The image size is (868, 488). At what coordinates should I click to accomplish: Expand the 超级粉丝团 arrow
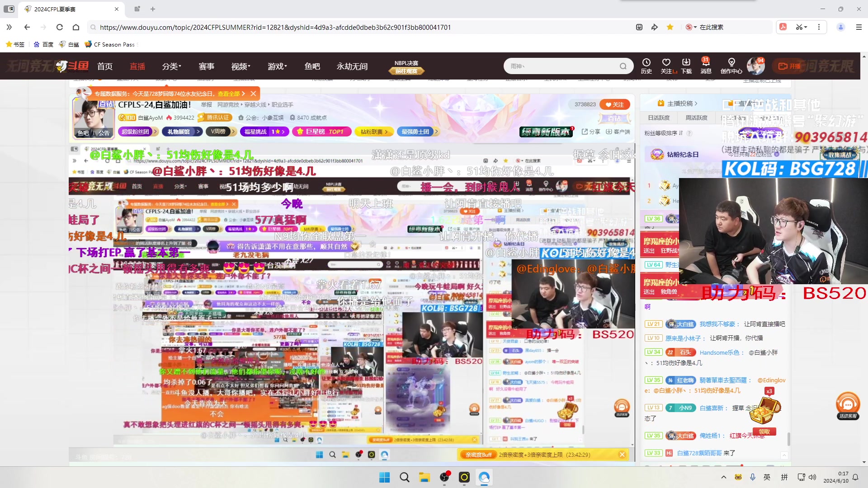pos(155,131)
